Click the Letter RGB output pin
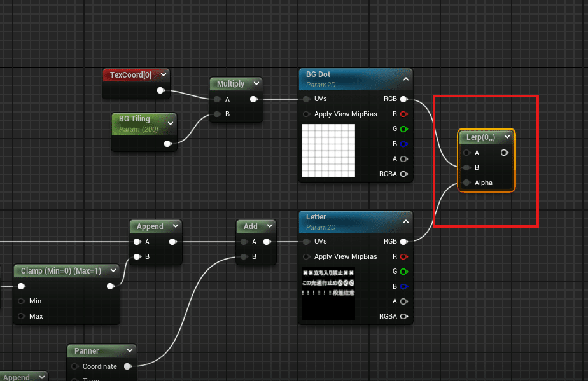Image resolution: width=588 pixels, height=381 pixels. (404, 242)
